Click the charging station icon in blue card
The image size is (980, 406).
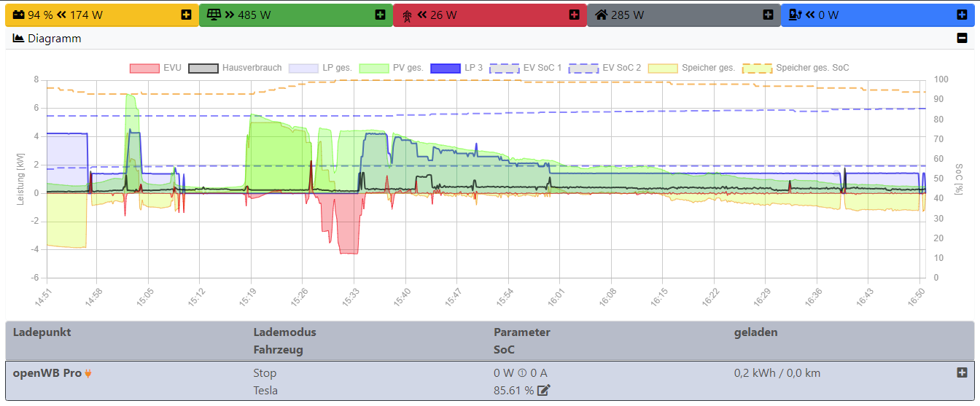click(x=796, y=15)
